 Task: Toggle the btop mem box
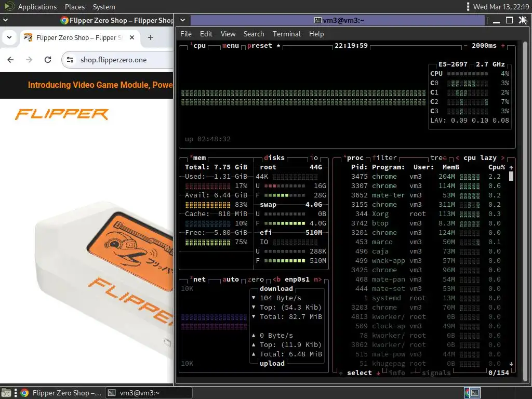[x=198, y=158]
